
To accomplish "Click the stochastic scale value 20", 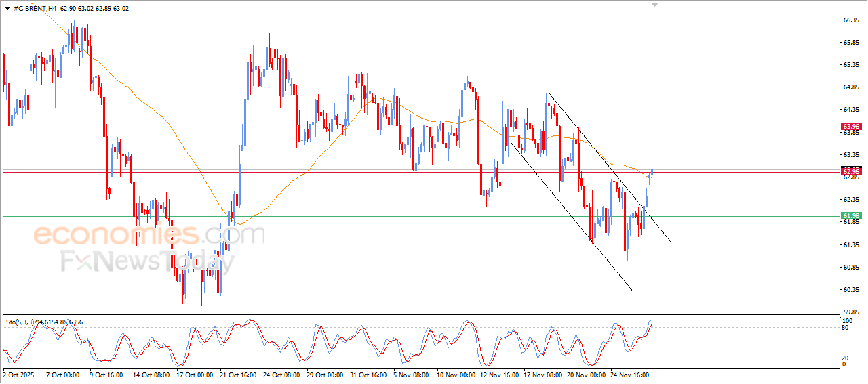I will [845, 358].
